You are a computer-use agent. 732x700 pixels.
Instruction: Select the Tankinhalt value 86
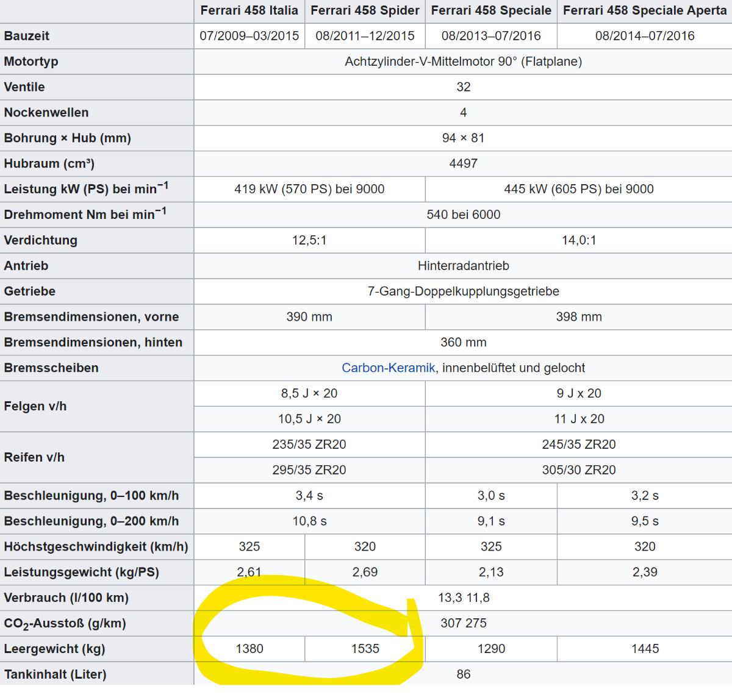pos(463,674)
